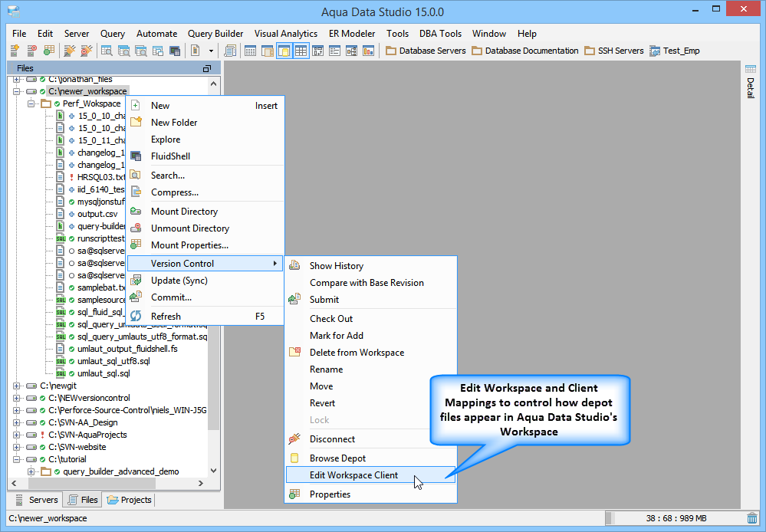Open the dropdown arrow beside new document icon
This screenshot has width=766, height=532.
click(x=211, y=51)
